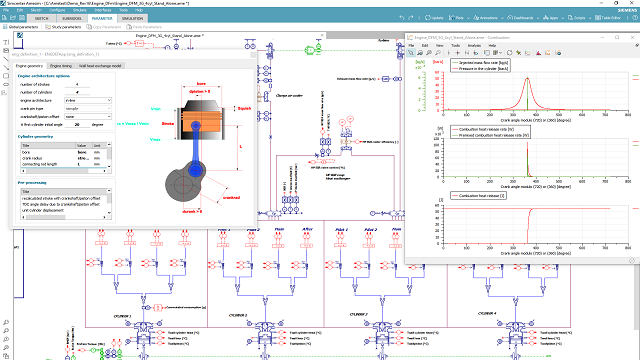This screenshot has width=640, height=360.
Task: Close the eng_definition_1 dialog
Action: coord(253,54)
